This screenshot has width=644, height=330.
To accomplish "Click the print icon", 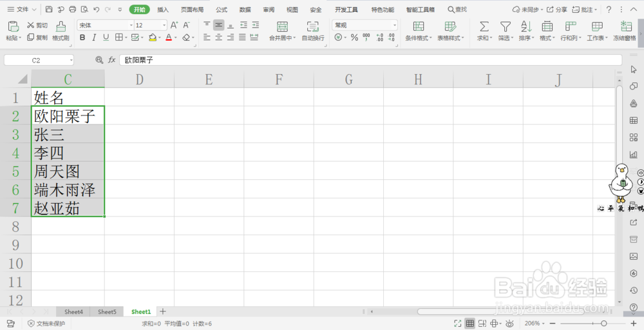I will 73,9.
